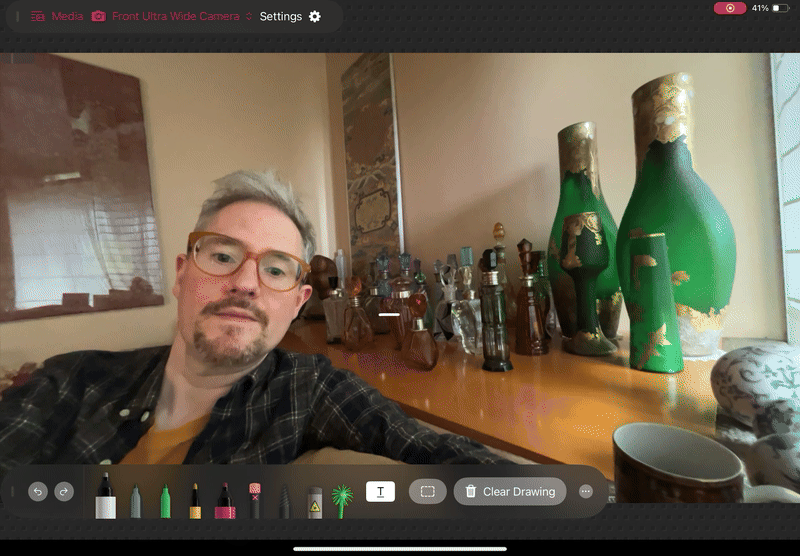This screenshot has width=800, height=556.
Task: Select the laser pointer with warning triangle
Action: pyautogui.click(x=315, y=502)
